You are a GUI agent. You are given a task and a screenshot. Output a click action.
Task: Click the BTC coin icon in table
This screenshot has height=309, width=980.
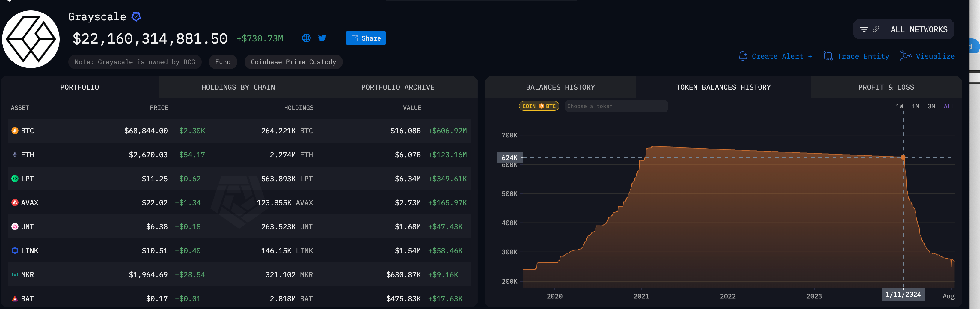click(15, 131)
